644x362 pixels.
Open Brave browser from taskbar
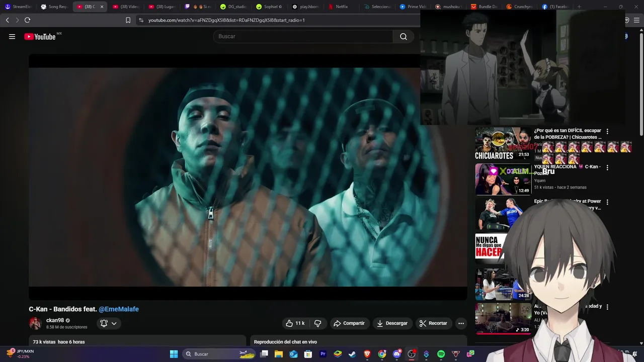click(x=367, y=354)
